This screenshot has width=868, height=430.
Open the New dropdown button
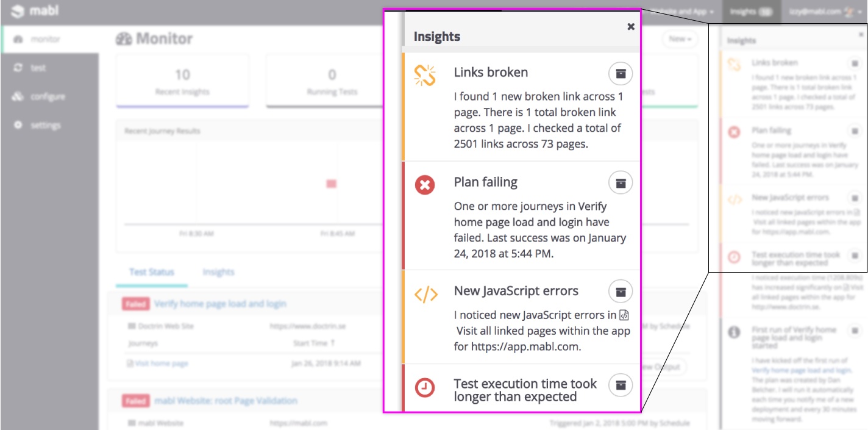point(680,39)
